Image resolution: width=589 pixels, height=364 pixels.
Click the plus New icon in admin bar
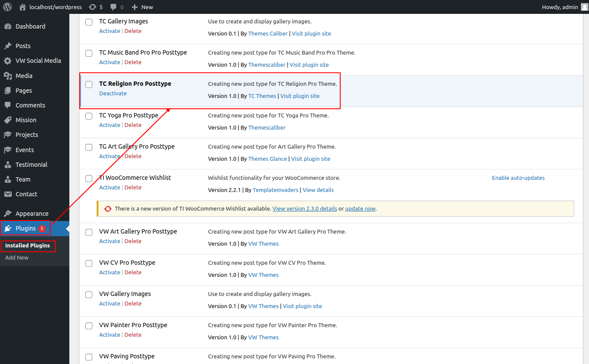pyautogui.click(x=134, y=7)
